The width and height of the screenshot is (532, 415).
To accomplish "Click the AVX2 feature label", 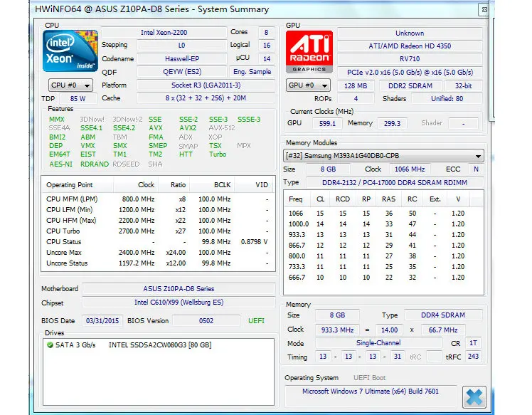I will pyautogui.click(x=188, y=127).
